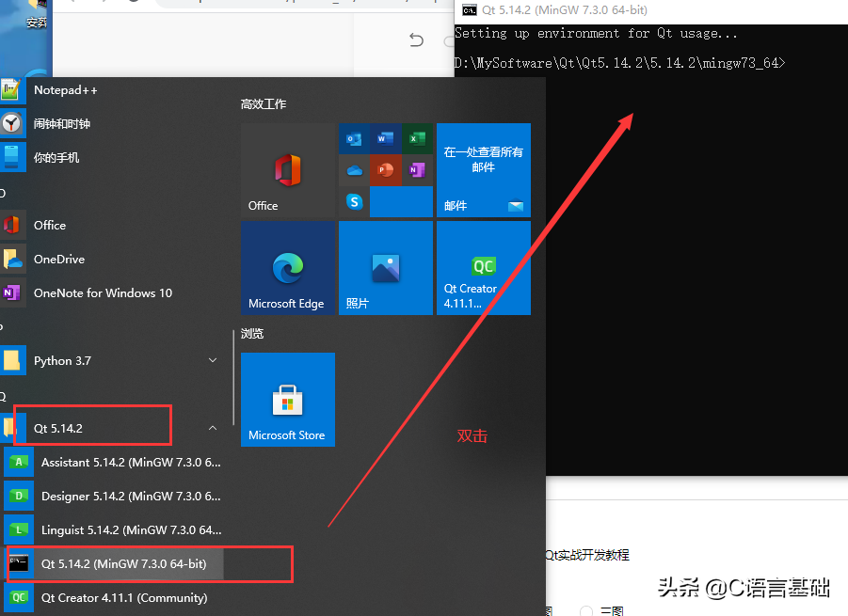This screenshot has height=616, width=848.
Task: Click the 高效工作 tile group header
Action: click(x=264, y=104)
